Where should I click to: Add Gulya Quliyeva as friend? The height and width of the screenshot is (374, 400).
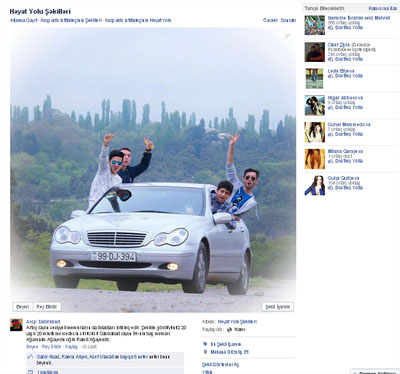(345, 188)
